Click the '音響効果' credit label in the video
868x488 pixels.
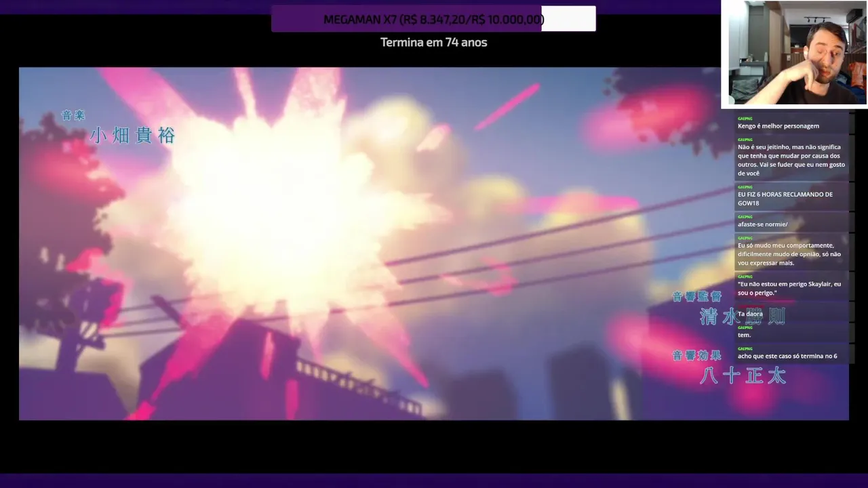697,355
